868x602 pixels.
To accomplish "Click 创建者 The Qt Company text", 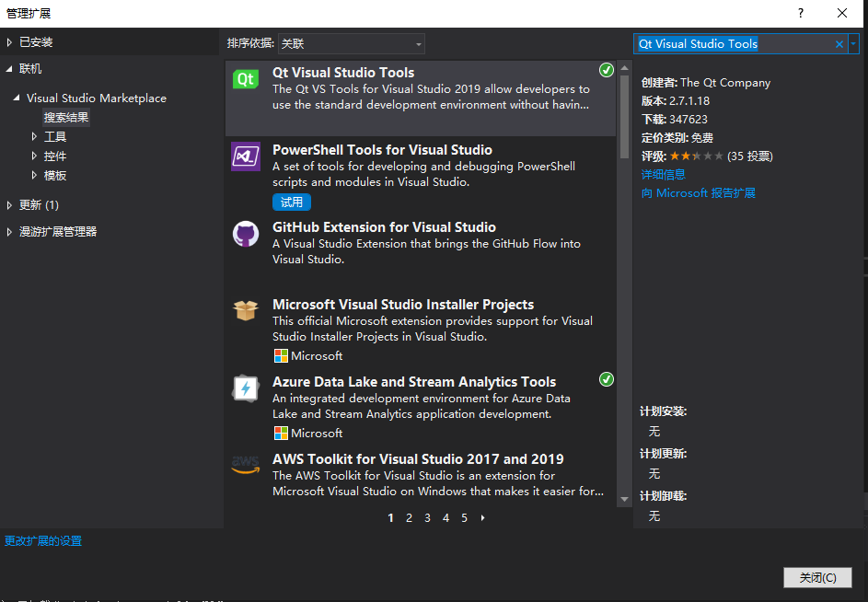I will (706, 83).
